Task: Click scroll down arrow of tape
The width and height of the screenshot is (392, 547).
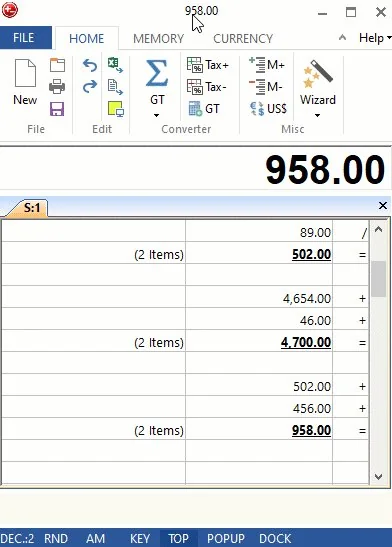Action: click(378, 476)
